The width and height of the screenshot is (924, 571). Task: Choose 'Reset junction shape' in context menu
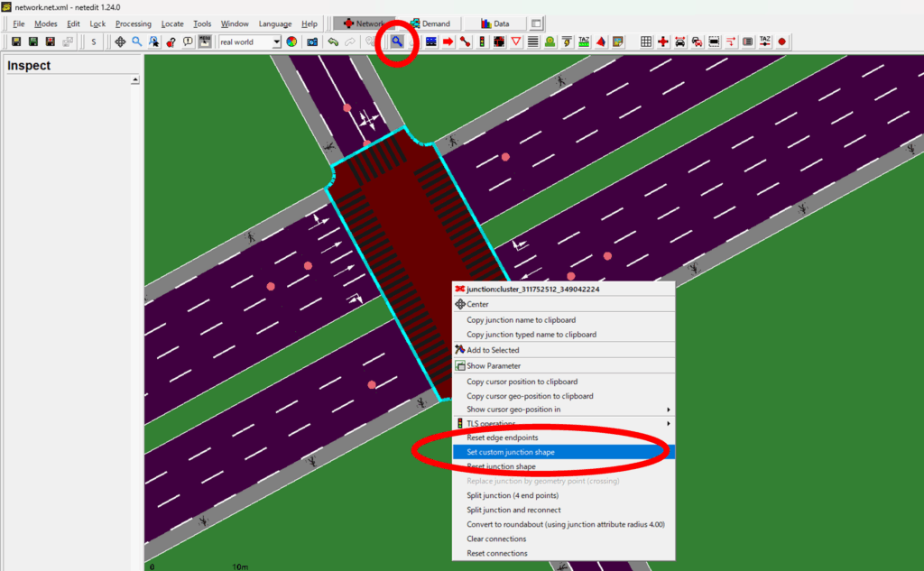[x=563, y=466]
